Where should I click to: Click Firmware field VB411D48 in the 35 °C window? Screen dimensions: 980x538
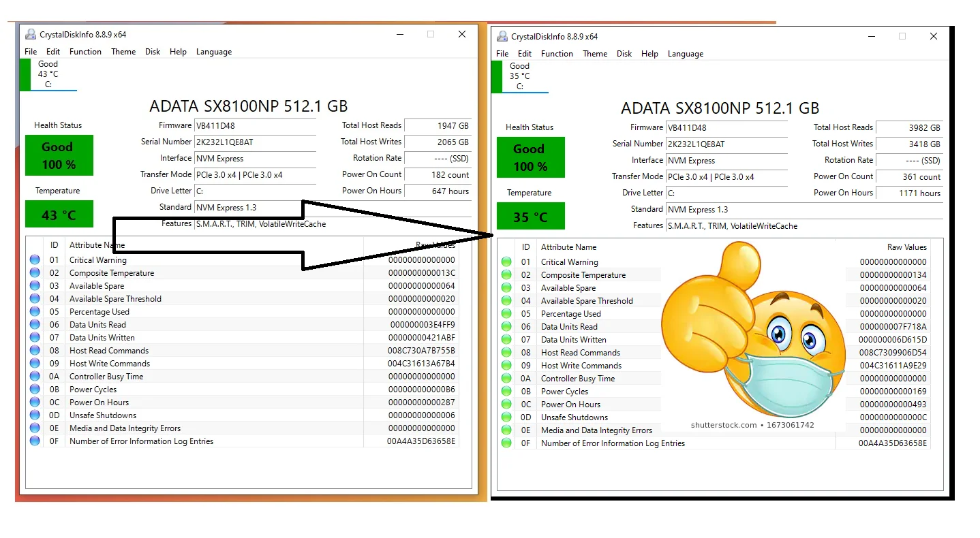[x=726, y=127]
